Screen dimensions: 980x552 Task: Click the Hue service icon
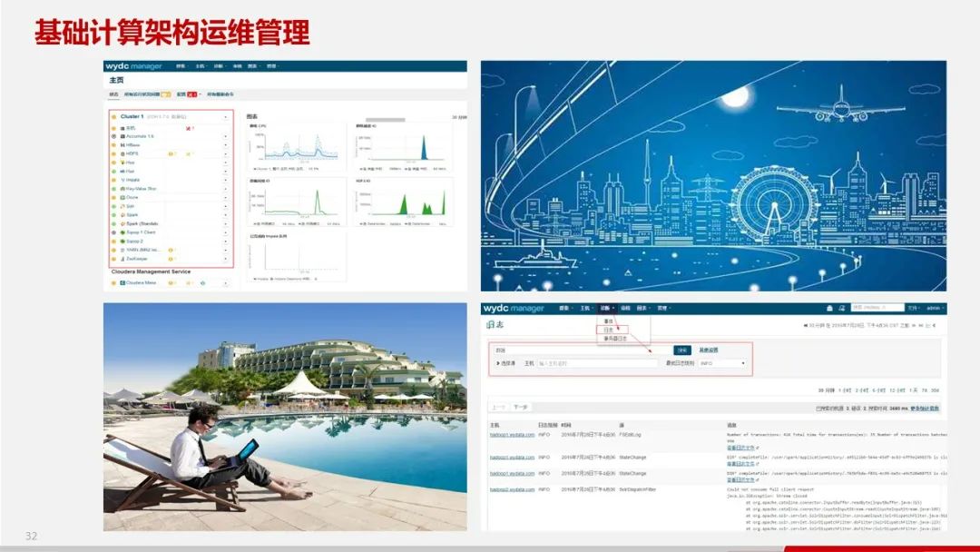pyautogui.click(x=122, y=172)
